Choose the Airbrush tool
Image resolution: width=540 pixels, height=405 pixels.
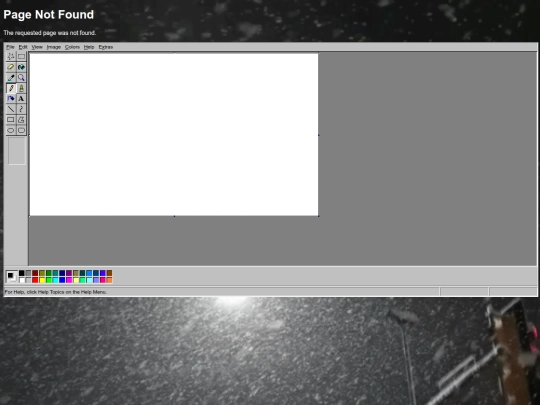point(11,99)
